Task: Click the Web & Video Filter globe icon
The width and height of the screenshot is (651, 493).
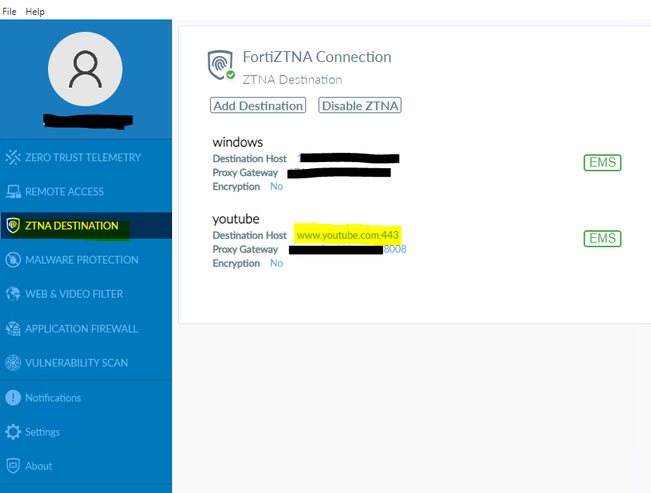Action: 13,294
